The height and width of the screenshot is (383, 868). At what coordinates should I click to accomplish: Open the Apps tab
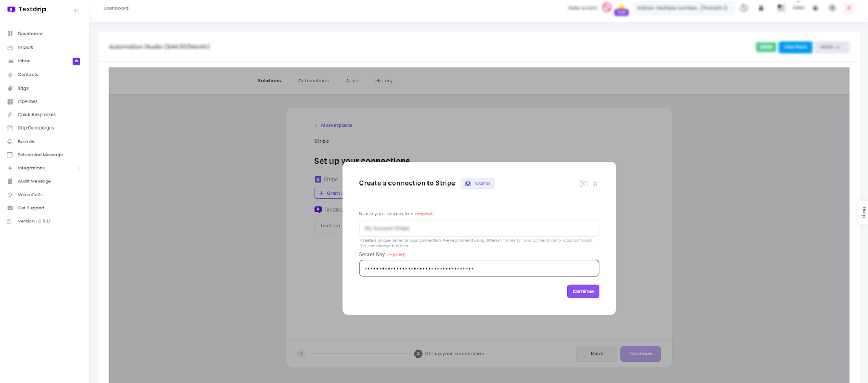tap(352, 81)
